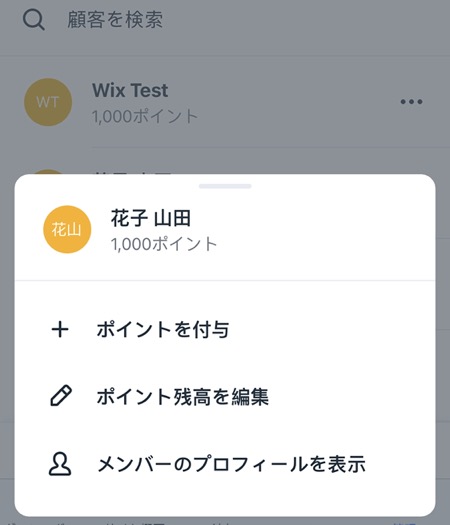This screenshot has width=450, height=525.
Task: Tap the blue link text at bottom-right edge
Action: (x=404, y=523)
